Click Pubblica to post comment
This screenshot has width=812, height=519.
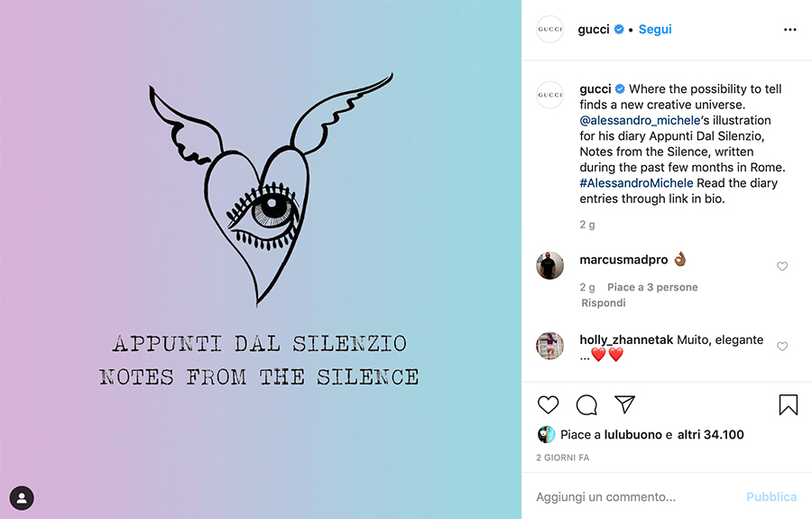click(x=771, y=496)
